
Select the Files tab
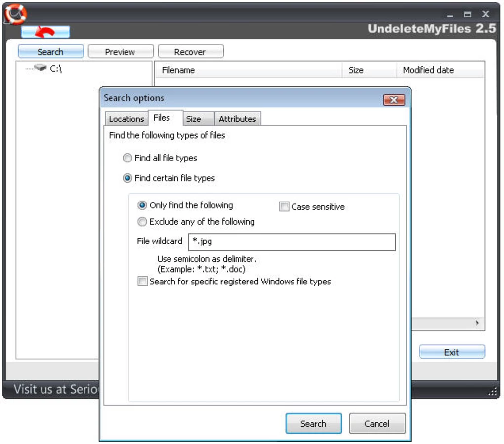point(166,118)
